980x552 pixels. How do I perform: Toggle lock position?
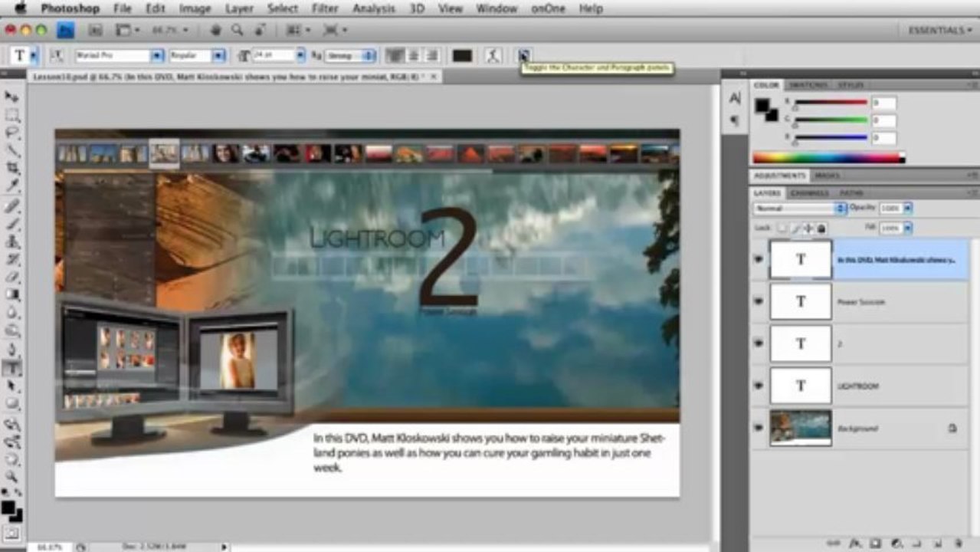point(808,228)
